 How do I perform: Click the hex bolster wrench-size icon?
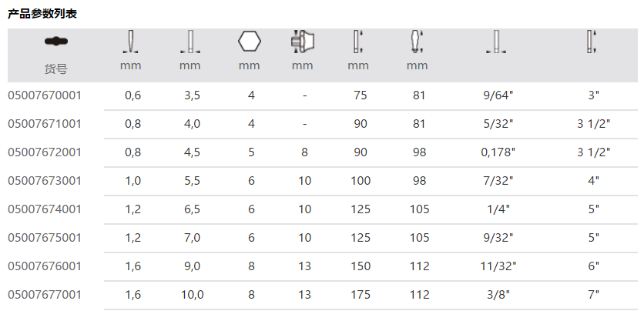click(x=302, y=41)
